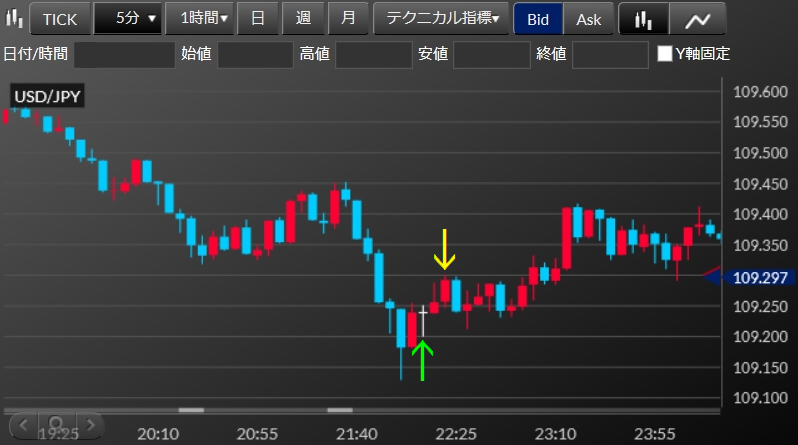Click the chart icon left of TICK

14,19
